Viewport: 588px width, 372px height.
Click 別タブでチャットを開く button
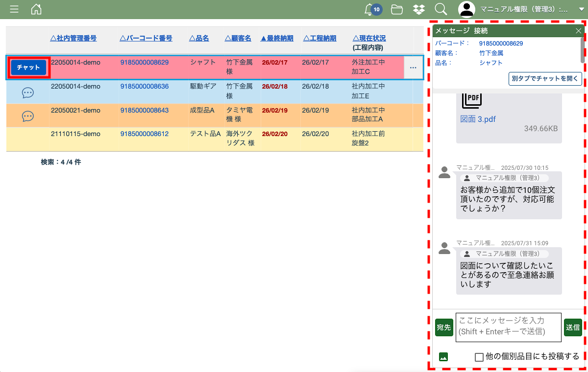pos(545,79)
